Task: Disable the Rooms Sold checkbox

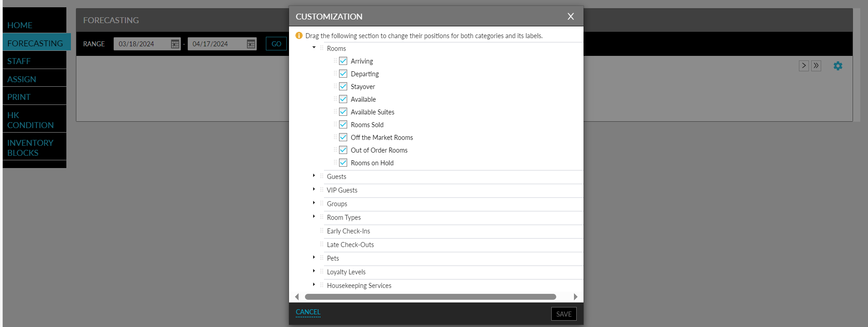Action: click(343, 124)
